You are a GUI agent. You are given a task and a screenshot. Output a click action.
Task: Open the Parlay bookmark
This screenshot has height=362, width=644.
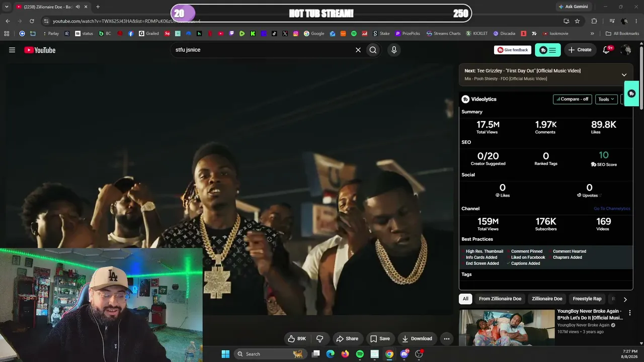[51, 34]
